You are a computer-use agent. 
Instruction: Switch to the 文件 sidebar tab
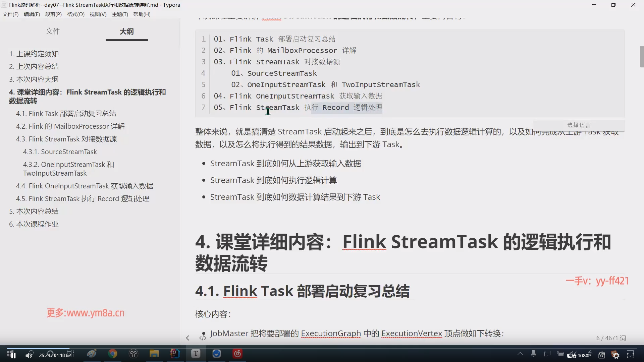[53, 31]
